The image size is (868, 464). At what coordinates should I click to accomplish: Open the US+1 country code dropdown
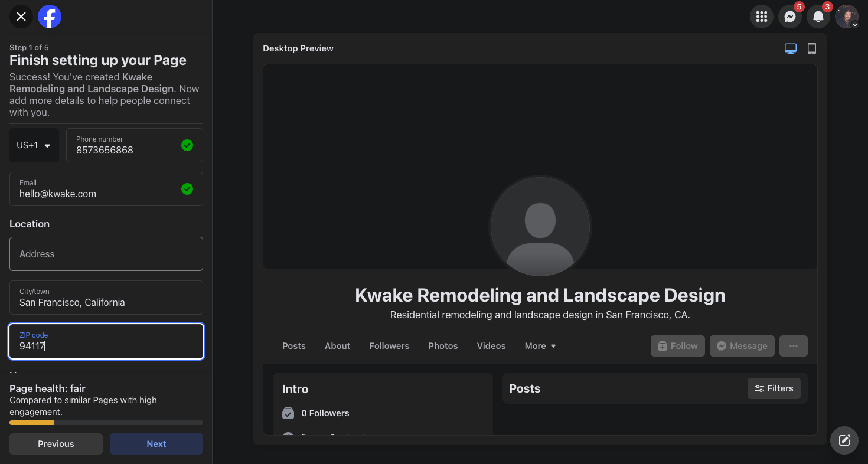point(34,145)
